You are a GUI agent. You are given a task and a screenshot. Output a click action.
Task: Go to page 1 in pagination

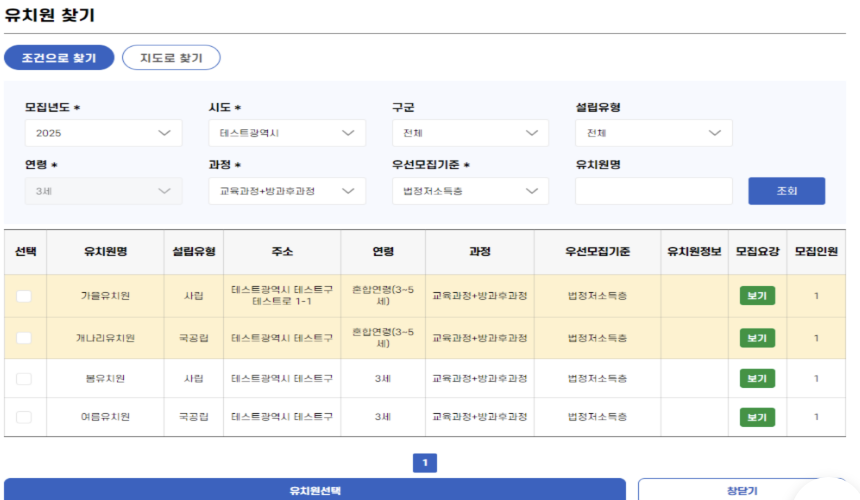coord(425,463)
